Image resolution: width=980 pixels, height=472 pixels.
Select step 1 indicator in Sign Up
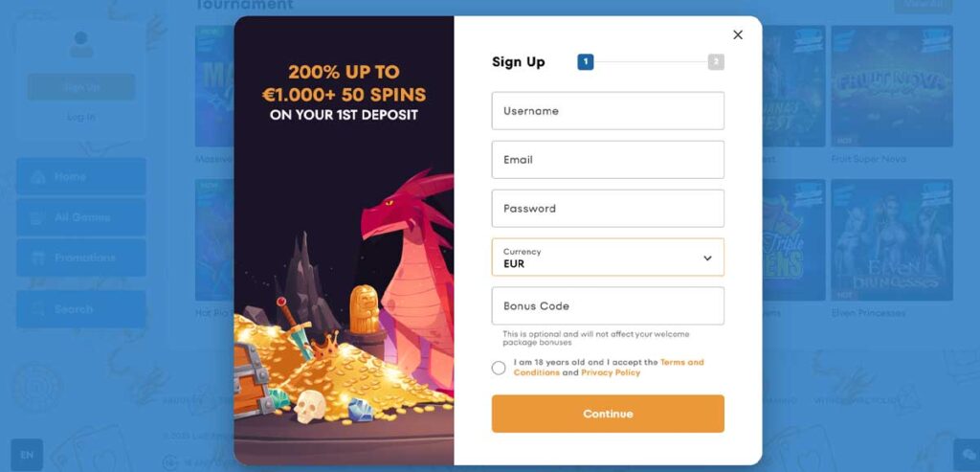(585, 62)
